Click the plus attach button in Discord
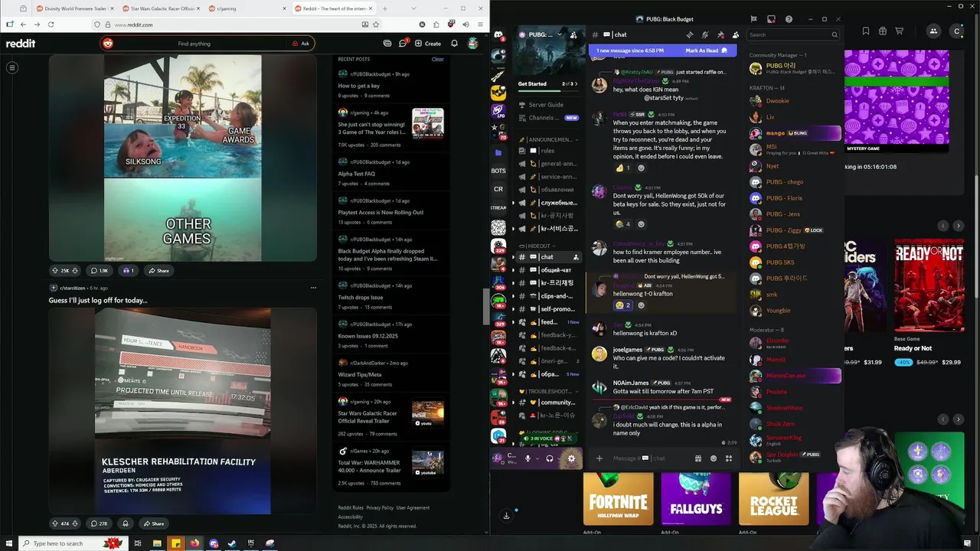980x551 pixels. (x=599, y=458)
